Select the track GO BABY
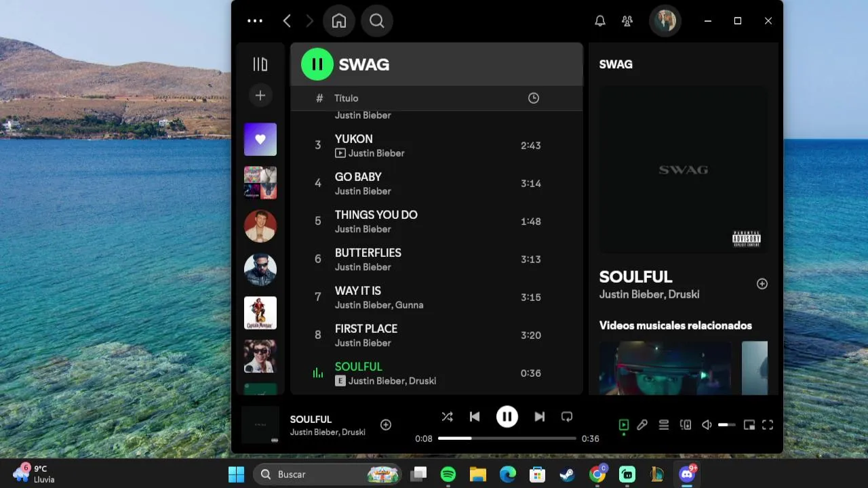The image size is (868, 488). [437, 184]
